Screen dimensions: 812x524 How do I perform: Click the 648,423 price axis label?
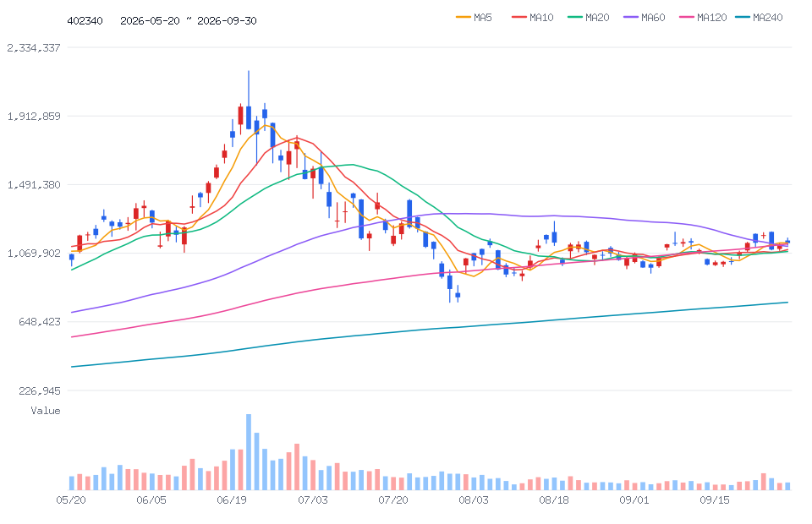(x=40, y=322)
